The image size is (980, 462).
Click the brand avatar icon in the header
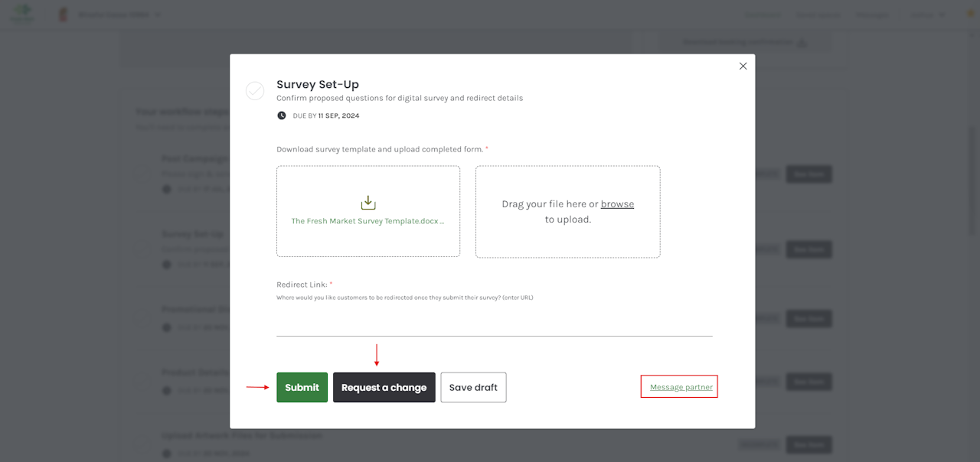64,15
